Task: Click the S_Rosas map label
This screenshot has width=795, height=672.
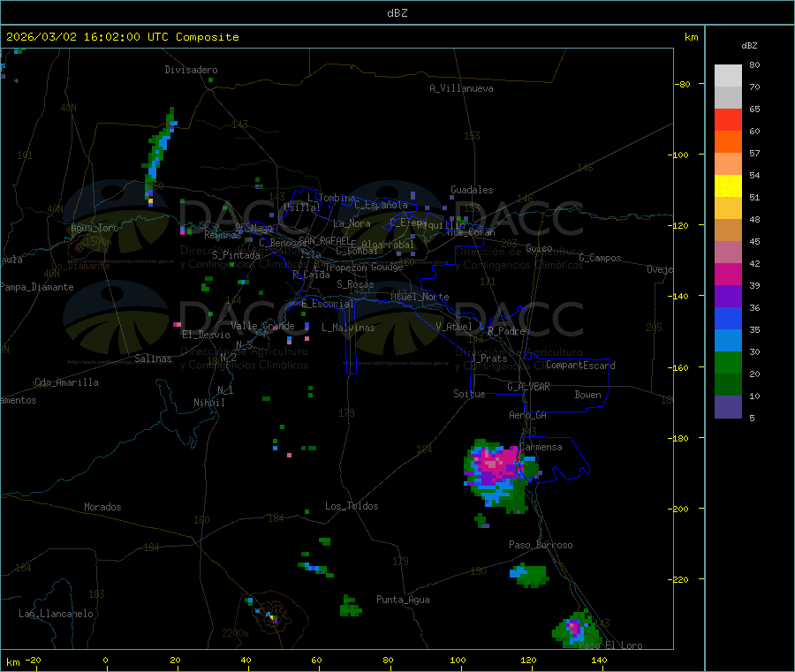Action: click(x=355, y=284)
